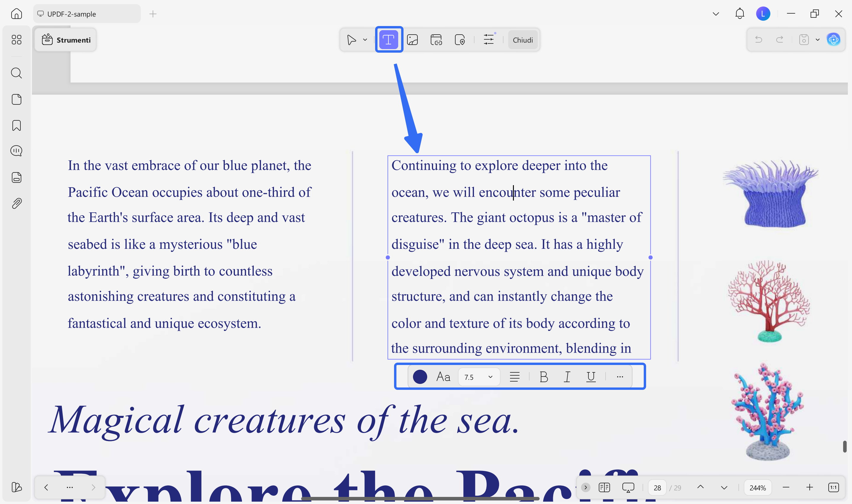
Task: Open the comments panel in the sidebar
Action: tap(16, 151)
